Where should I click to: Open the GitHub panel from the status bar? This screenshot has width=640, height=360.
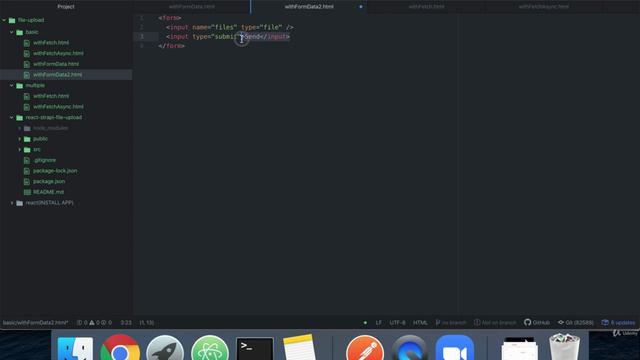537,322
